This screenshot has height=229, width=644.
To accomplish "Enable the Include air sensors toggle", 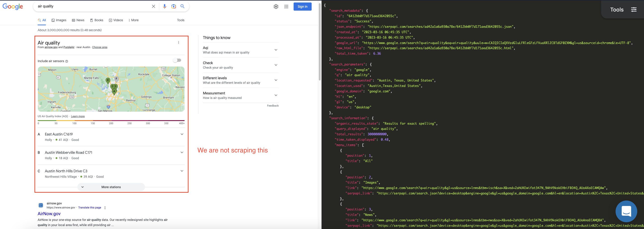I will click(177, 60).
